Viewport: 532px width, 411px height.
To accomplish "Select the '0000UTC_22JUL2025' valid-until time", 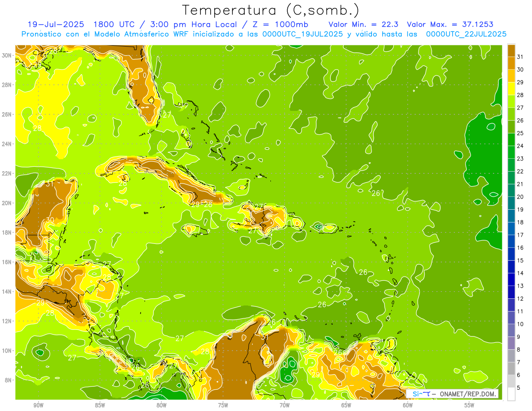I will tap(466, 34).
